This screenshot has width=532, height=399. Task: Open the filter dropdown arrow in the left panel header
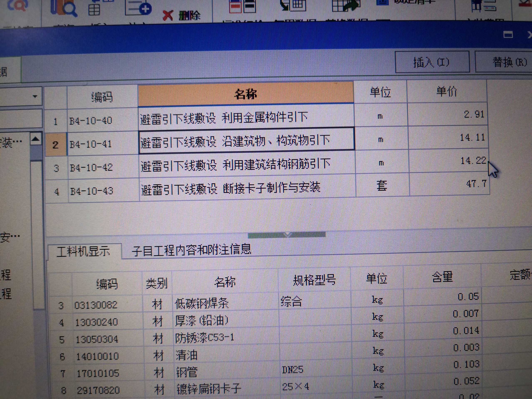tap(36, 96)
